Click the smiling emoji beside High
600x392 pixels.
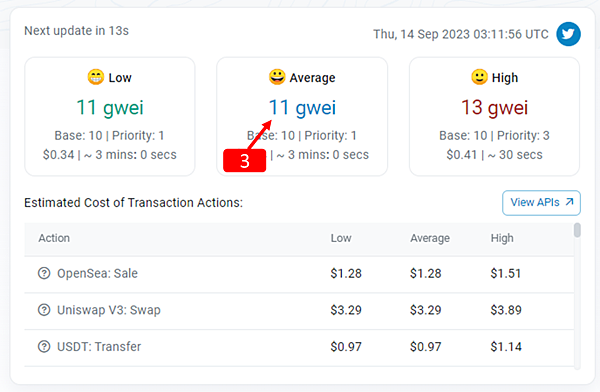point(479,77)
